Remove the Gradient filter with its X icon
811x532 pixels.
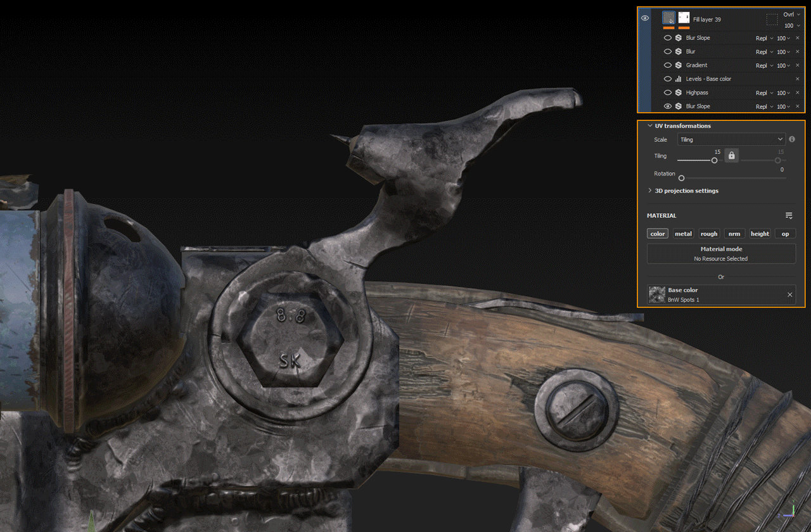[x=797, y=65]
